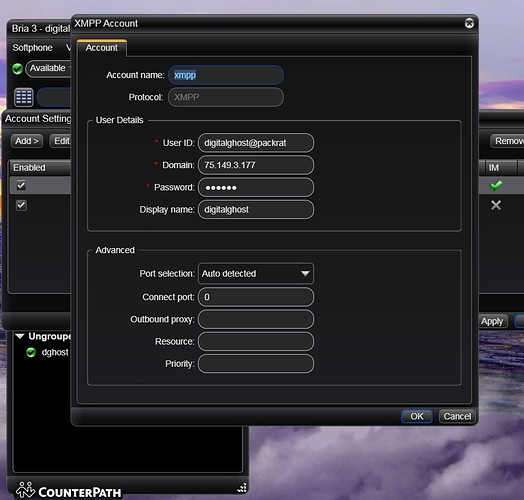Click the Password field
524x500 pixels.
[256, 187]
